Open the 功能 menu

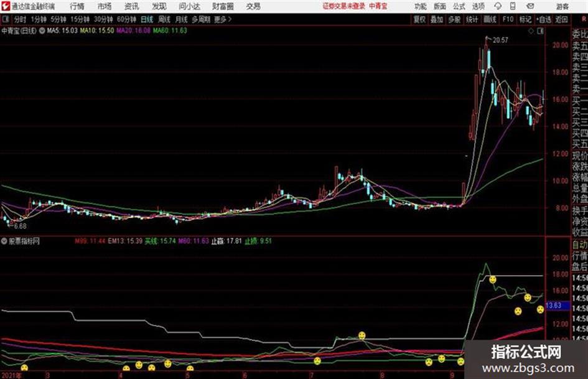pyautogui.click(x=421, y=6)
